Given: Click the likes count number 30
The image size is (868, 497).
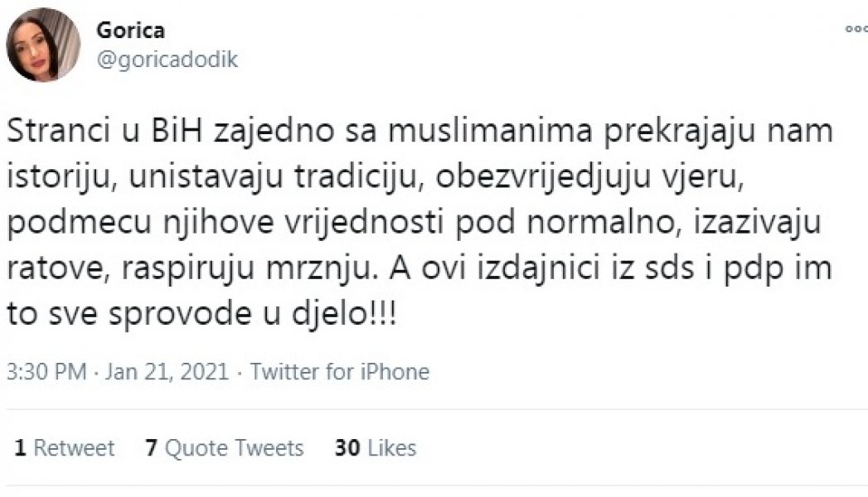Looking at the screenshot, I should coord(348,447).
